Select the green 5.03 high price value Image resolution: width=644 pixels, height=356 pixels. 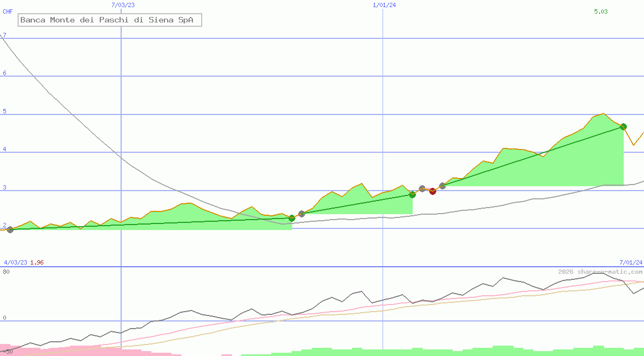pyautogui.click(x=601, y=12)
